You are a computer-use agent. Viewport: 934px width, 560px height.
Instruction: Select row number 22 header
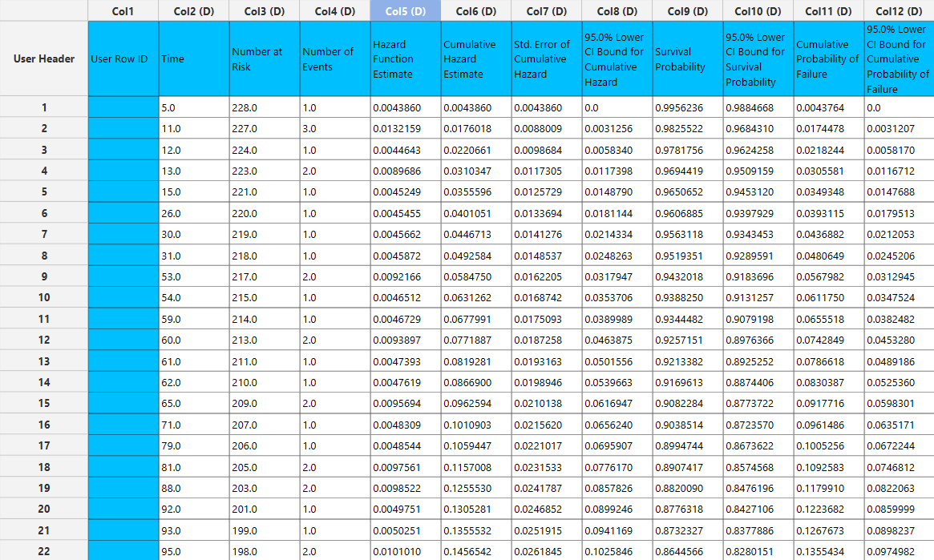[x=44, y=551]
